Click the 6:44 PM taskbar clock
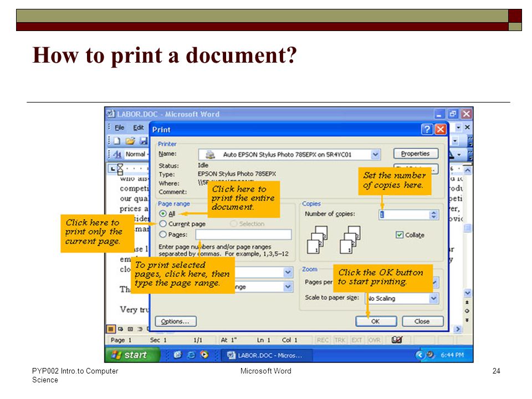 [452, 355]
